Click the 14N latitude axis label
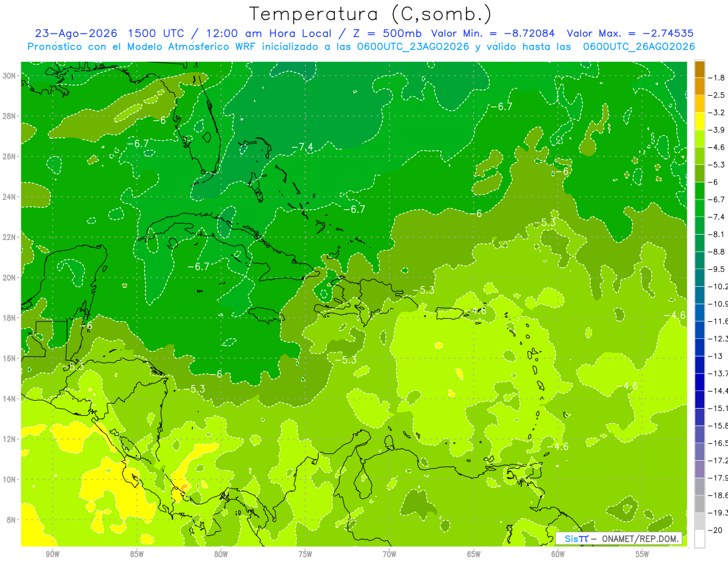Viewport: 728px width, 562px height. (x=10, y=398)
